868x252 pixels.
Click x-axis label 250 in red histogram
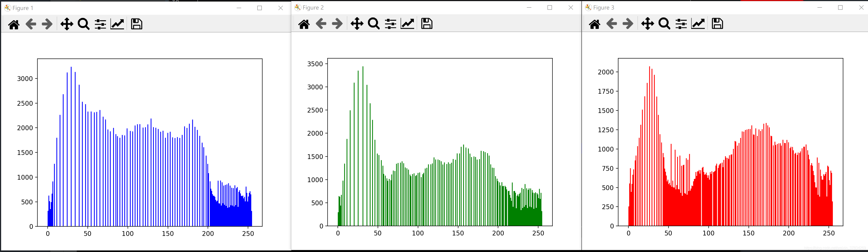coord(829,233)
